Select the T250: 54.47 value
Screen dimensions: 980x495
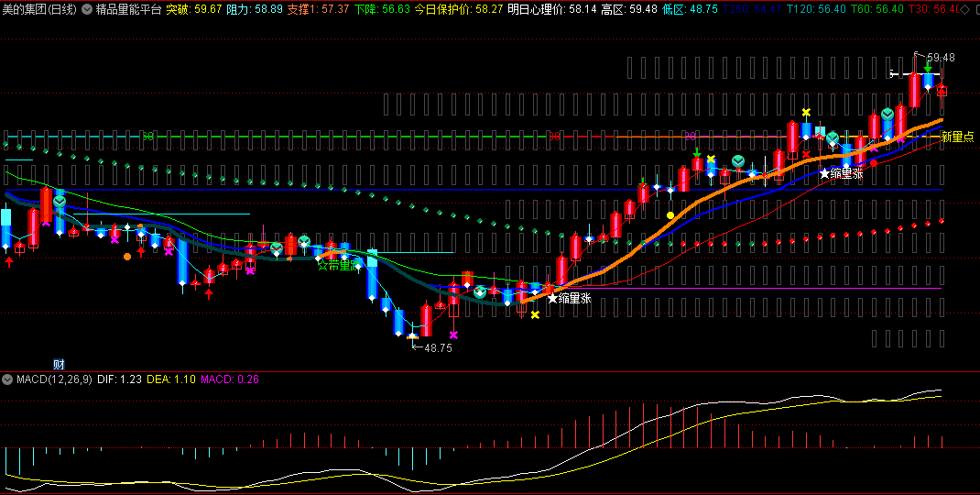tap(753, 9)
